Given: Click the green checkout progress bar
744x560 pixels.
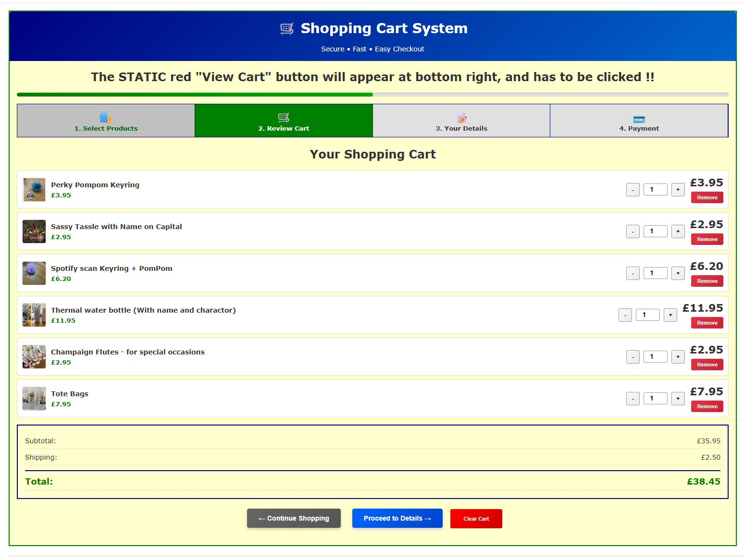Looking at the screenshot, I should 195,95.
